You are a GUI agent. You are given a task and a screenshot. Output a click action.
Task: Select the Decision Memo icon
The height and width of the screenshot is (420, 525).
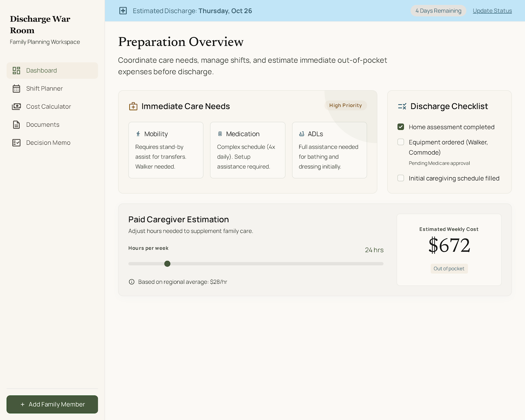click(16, 142)
